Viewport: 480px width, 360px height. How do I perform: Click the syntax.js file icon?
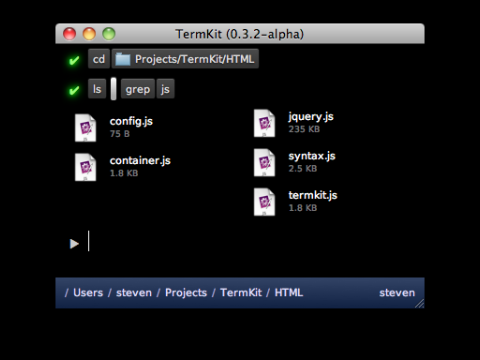click(x=264, y=162)
